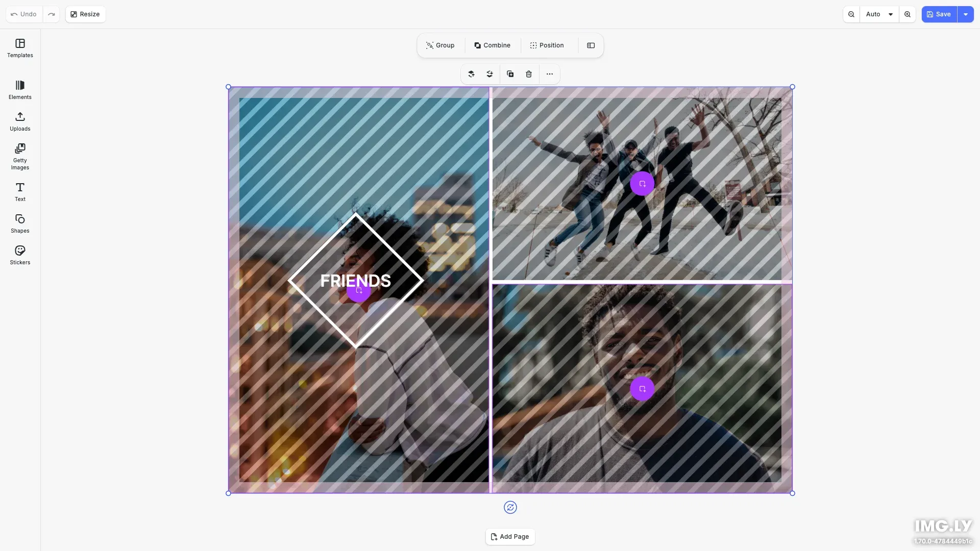Bring the selection forward
980x551 pixels.
pos(471,74)
